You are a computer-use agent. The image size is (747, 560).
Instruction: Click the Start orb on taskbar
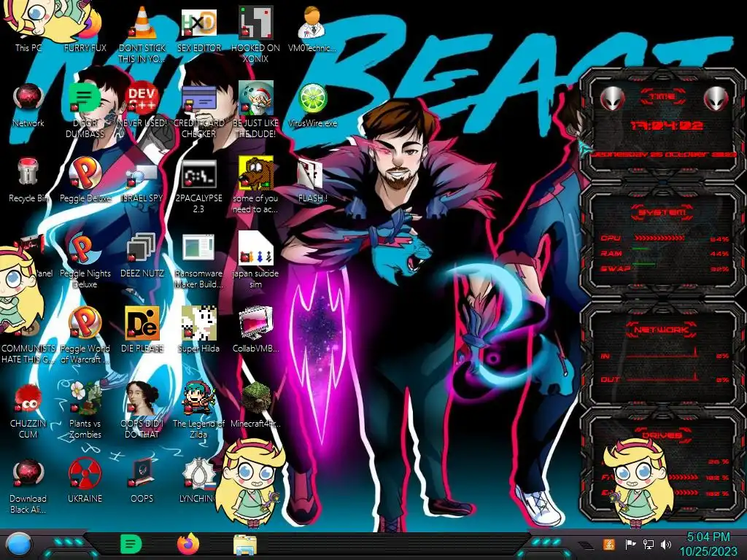point(18,545)
